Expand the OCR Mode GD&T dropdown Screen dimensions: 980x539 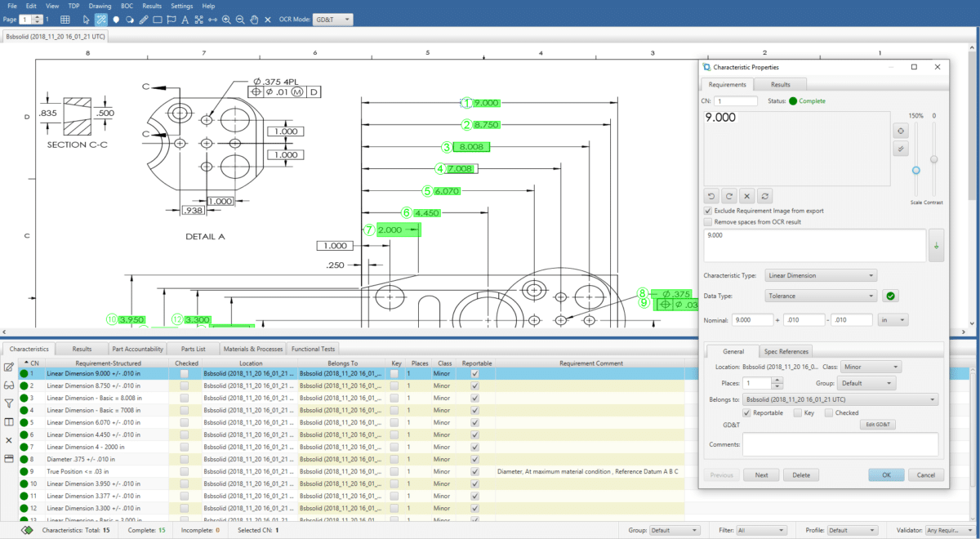[x=333, y=19]
